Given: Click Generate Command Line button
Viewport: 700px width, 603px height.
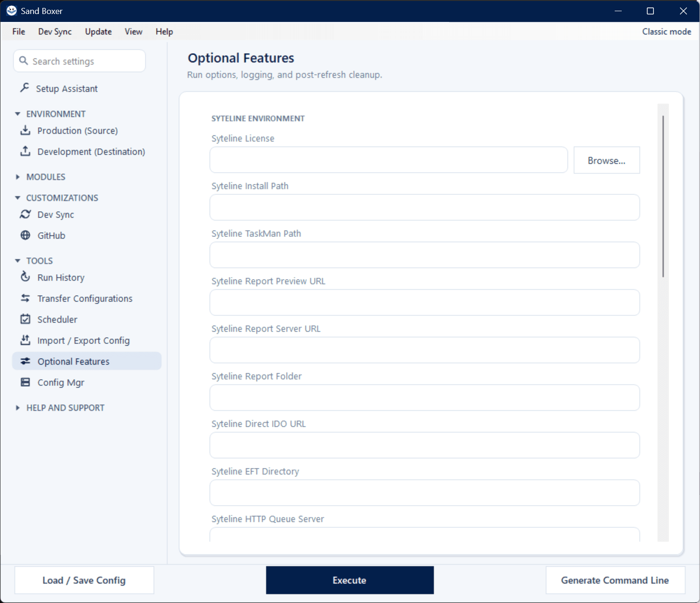Looking at the screenshot, I should point(615,580).
